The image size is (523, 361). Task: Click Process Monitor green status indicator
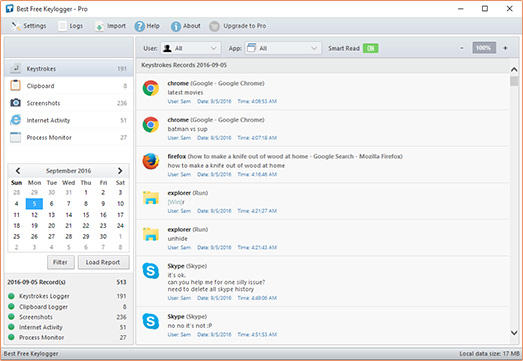[11, 337]
